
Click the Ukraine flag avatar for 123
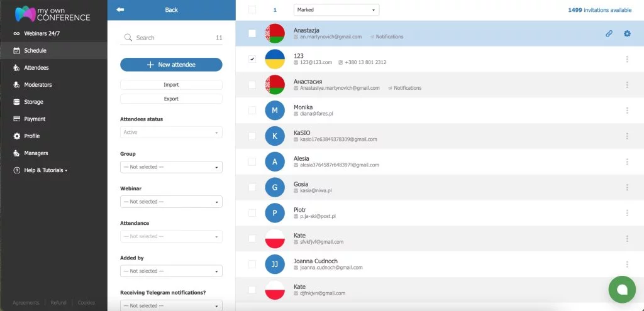coord(275,59)
